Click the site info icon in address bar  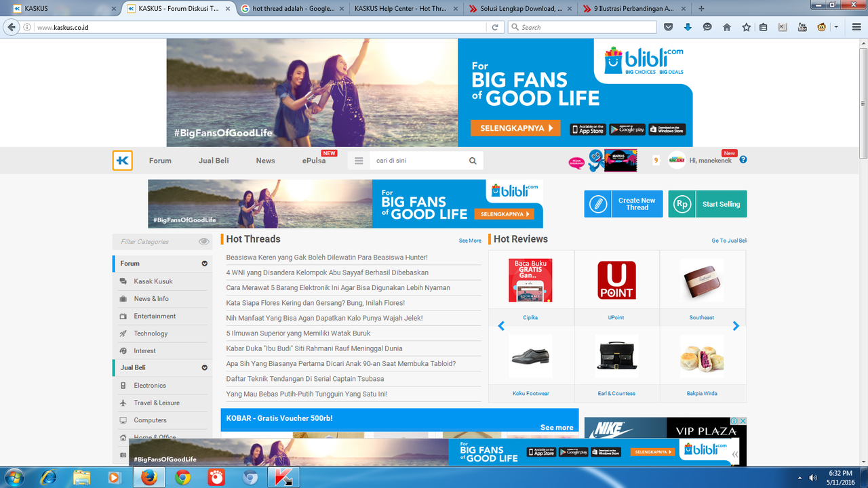[x=27, y=27]
